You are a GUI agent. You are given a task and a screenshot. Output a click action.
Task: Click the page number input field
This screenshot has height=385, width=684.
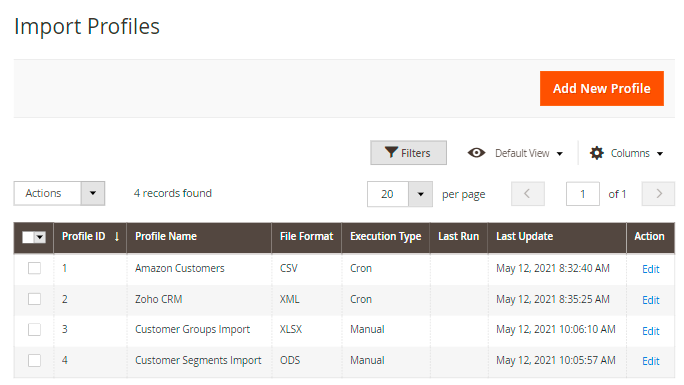tap(582, 194)
